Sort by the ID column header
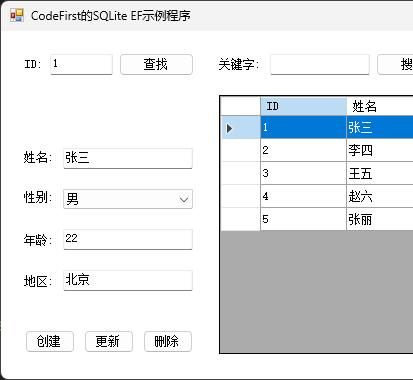The width and height of the screenshot is (413, 380). tap(303, 106)
